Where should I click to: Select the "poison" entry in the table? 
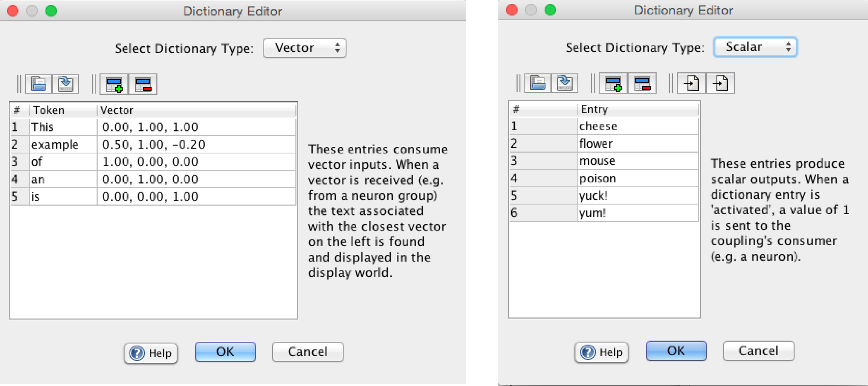point(598,178)
